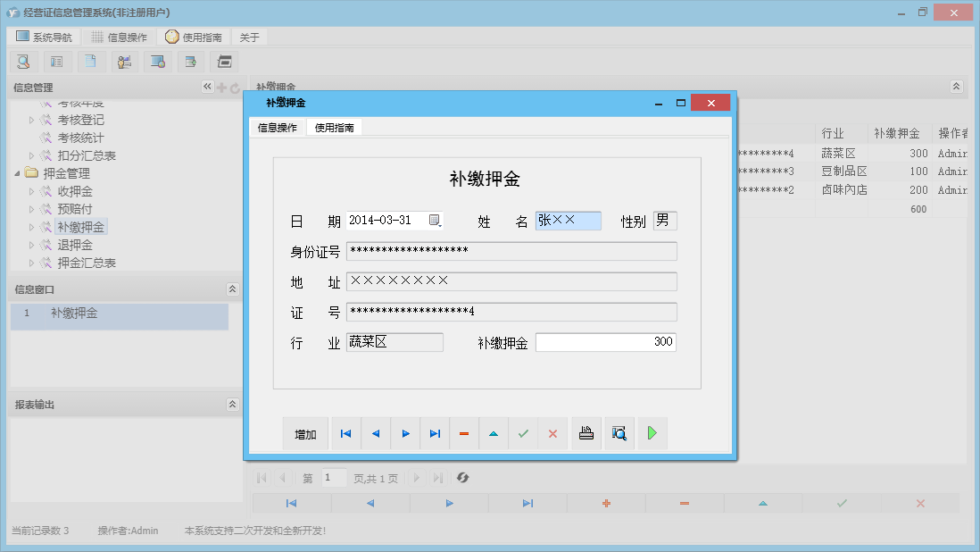Click the printer icon in dialog toolbar
This screenshot has height=552, width=980.
coord(586,434)
